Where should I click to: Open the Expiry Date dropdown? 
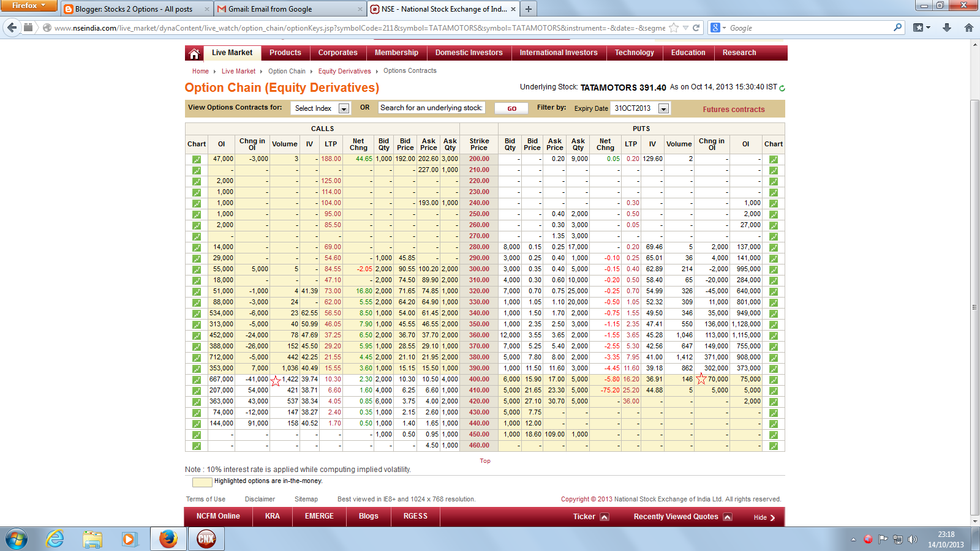click(663, 108)
